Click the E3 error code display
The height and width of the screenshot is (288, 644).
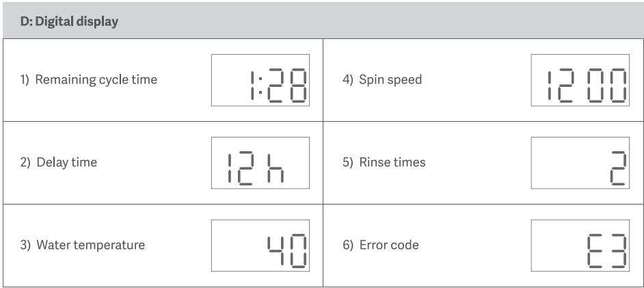[580, 246]
